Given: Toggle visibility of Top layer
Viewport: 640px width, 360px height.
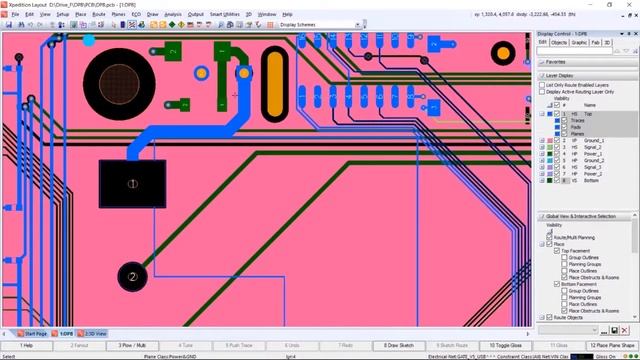Looking at the screenshot, I should pos(557,114).
